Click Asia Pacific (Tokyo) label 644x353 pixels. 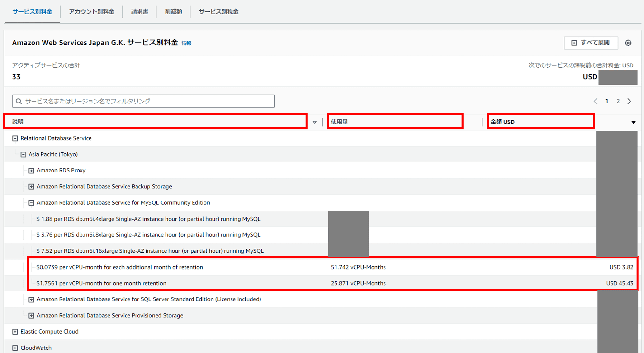53,154
